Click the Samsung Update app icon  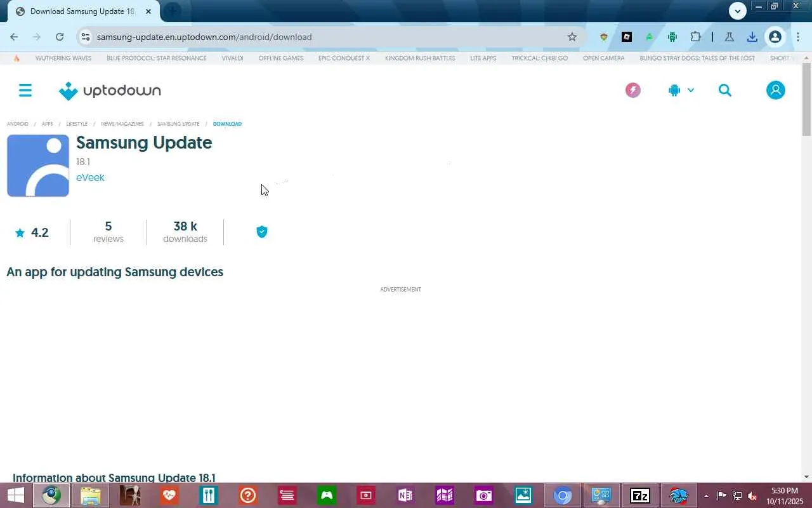[x=38, y=166]
